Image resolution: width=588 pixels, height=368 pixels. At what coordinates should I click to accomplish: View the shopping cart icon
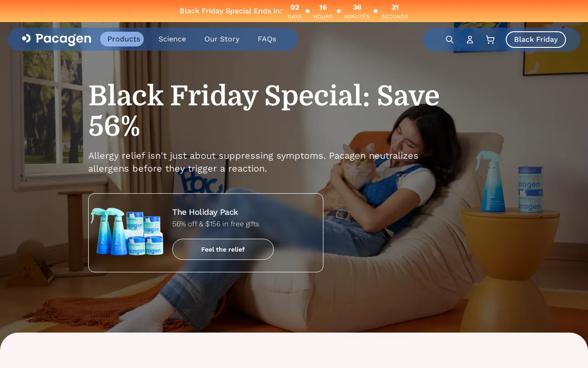click(490, 40)
